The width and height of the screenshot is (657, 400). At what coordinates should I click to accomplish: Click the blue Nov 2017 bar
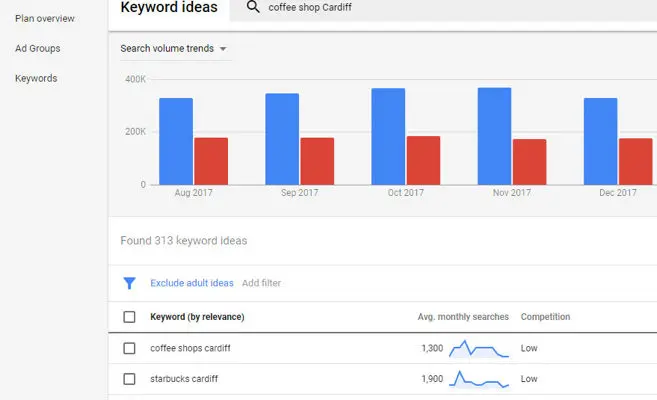(494, 136)
